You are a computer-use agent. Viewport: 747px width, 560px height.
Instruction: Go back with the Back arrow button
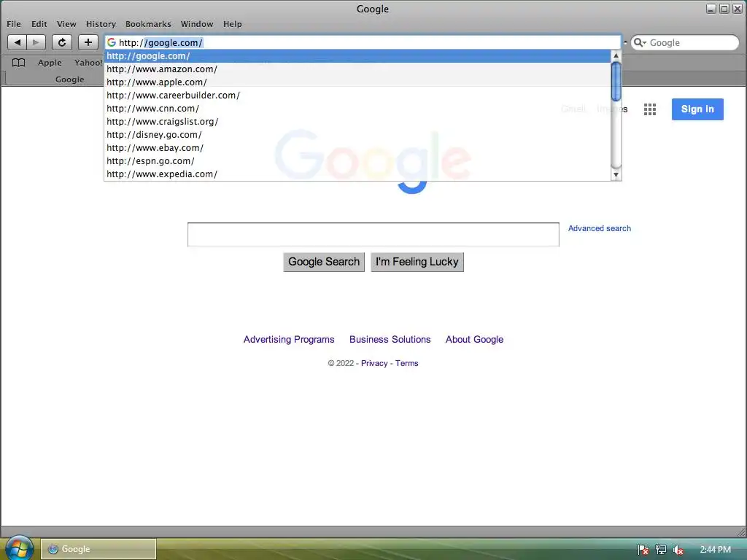click(x=18, y=42)
